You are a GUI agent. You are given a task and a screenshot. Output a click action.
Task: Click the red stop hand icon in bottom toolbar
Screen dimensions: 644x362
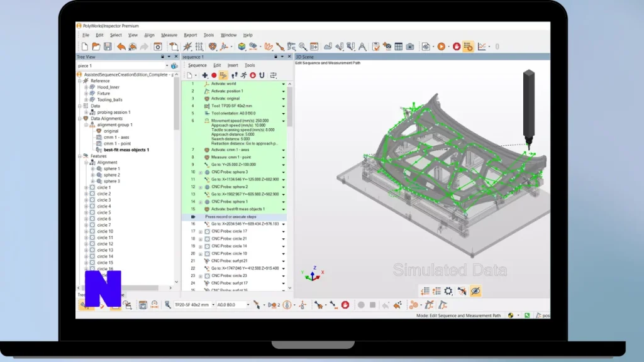coord(345,305)
